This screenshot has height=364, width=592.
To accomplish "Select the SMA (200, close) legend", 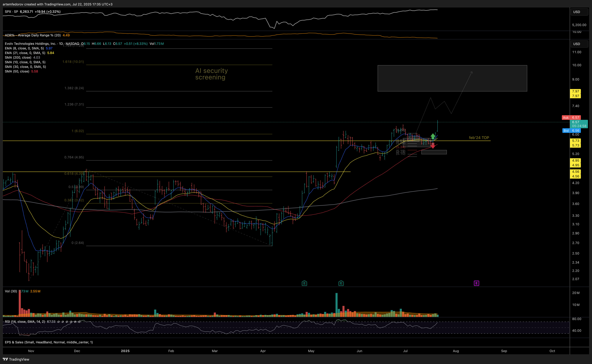I will click(x=18, y=57).
